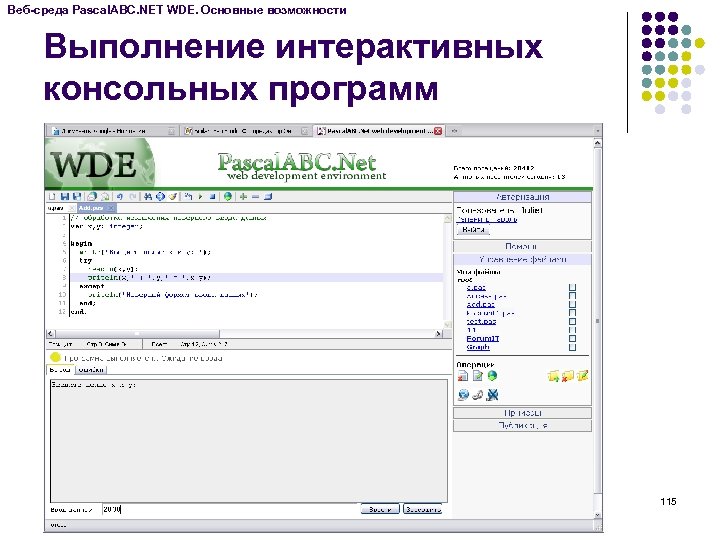Screen dimensions: 720x540
Task: Click the Ввести submit-input button
Action: [x=380, y=509]
